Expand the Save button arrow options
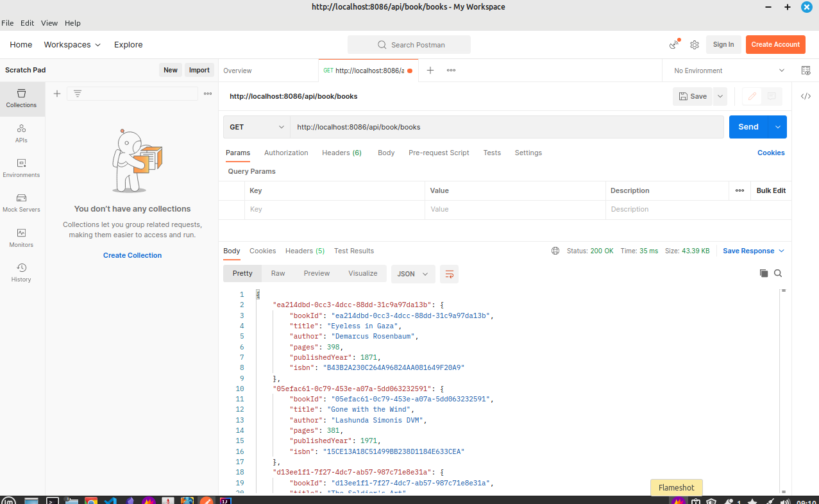Image resolution: width=819 pixels, height=504 pixels. point(720,96)
